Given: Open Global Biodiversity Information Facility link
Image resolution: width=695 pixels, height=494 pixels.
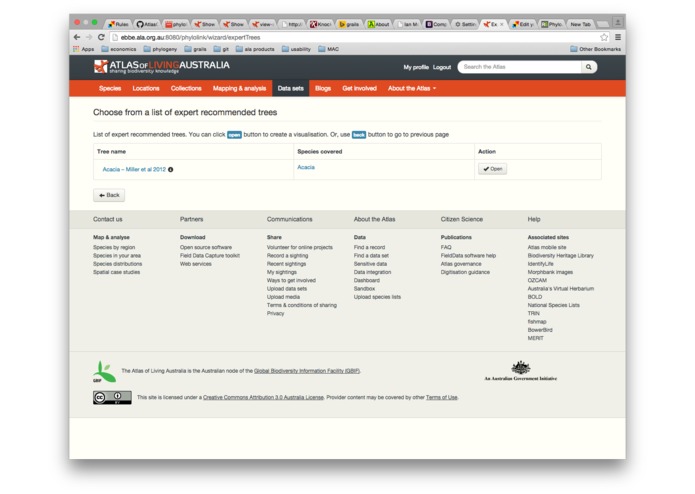Looking at the screenshot, I should click(307, 371).
